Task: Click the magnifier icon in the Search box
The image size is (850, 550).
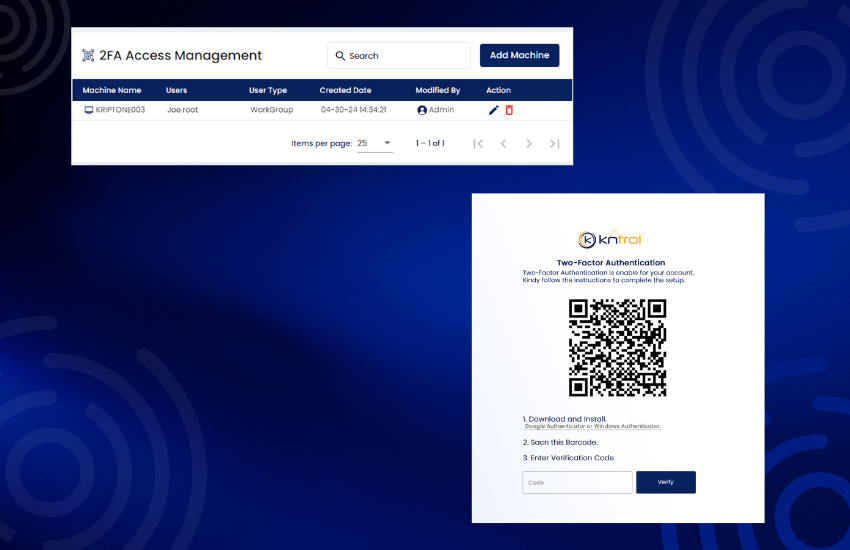Action: pyautogui.click(x=340, y=56)
